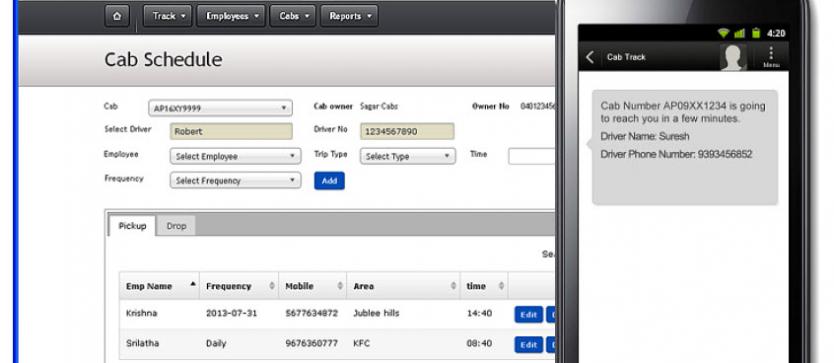Open the Reports menu
This screenshot has width=834, height=363.
(349, 16)
